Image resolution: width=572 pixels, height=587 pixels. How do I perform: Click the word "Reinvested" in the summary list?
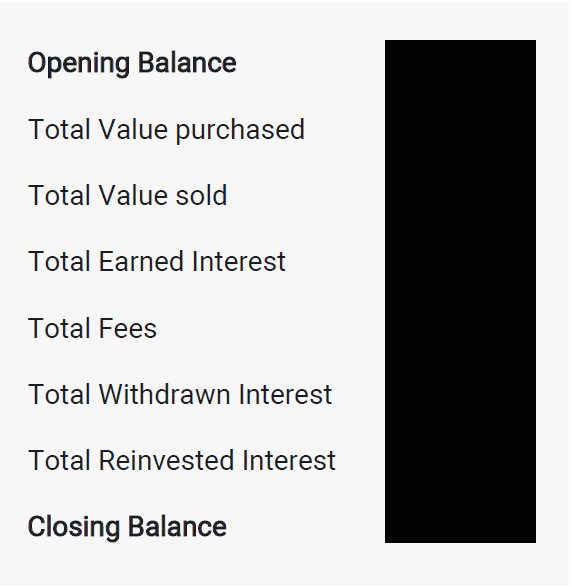[167, 460]
